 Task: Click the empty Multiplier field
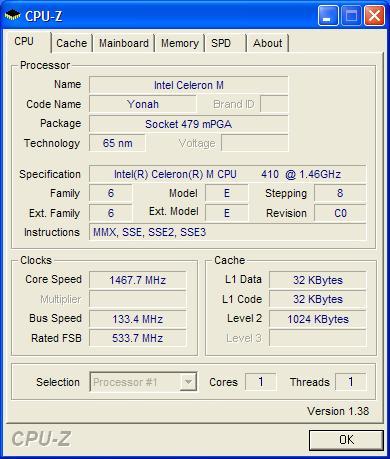point(137,299)
